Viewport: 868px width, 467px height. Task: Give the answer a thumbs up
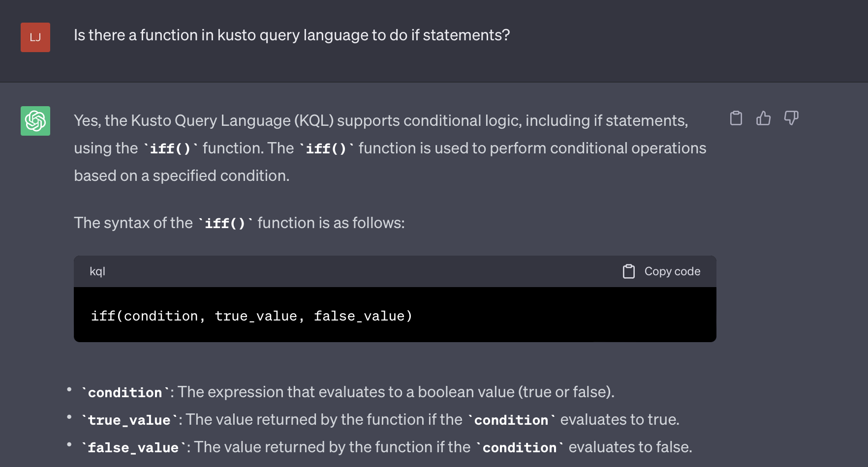764,118
